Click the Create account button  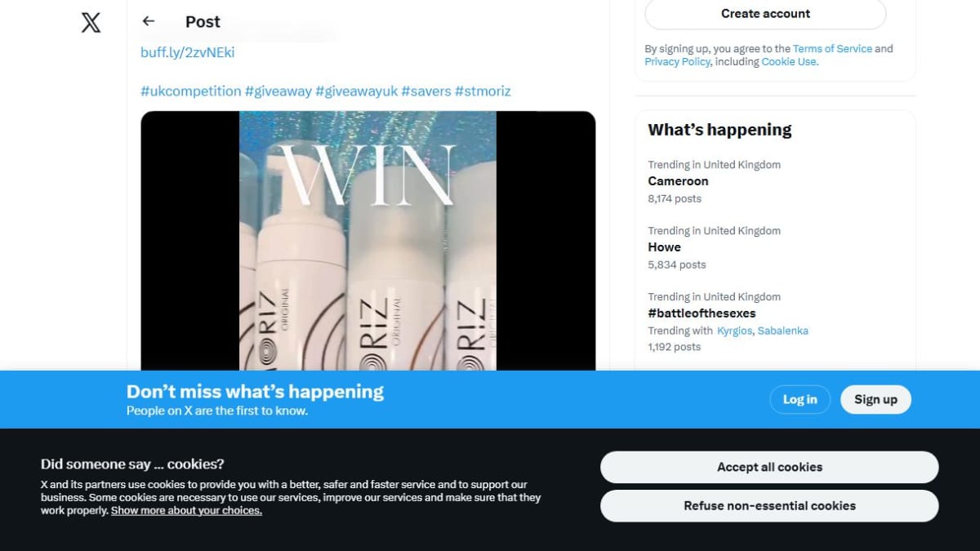pos(765,14)
